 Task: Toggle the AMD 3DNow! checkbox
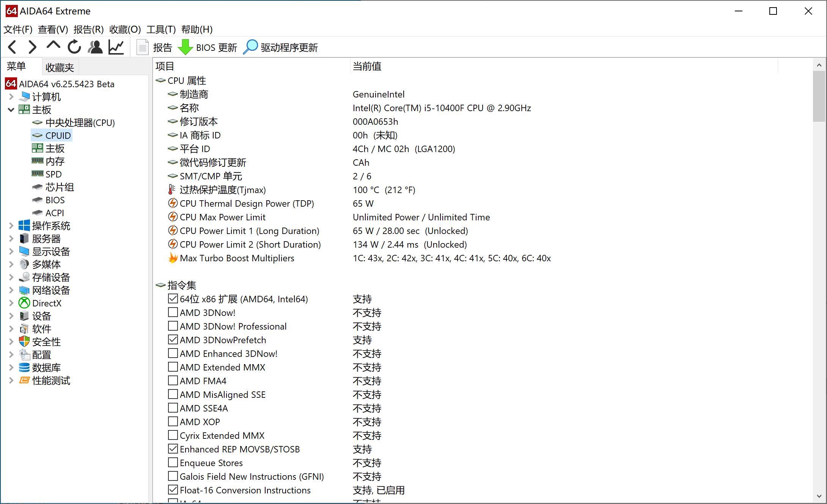[x=173, y=312]
